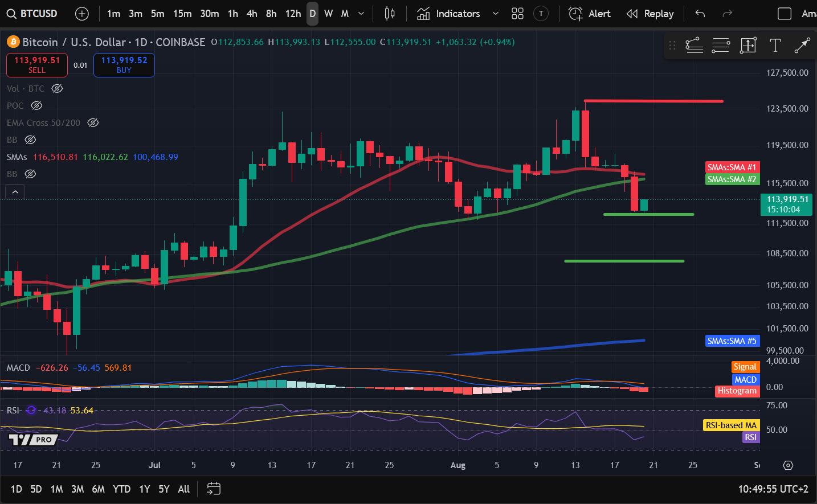Select the trend lines tool in floating toolbar

coord(694,46)
